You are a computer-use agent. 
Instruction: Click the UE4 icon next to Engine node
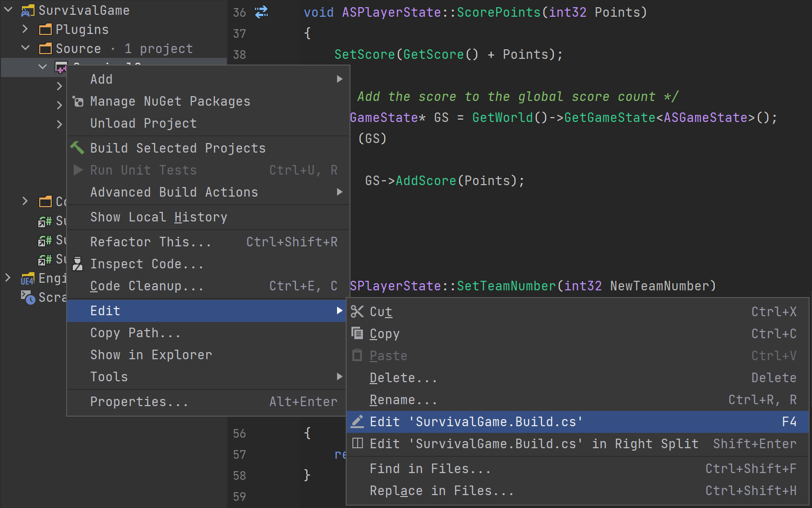click(x=28, y=278)
